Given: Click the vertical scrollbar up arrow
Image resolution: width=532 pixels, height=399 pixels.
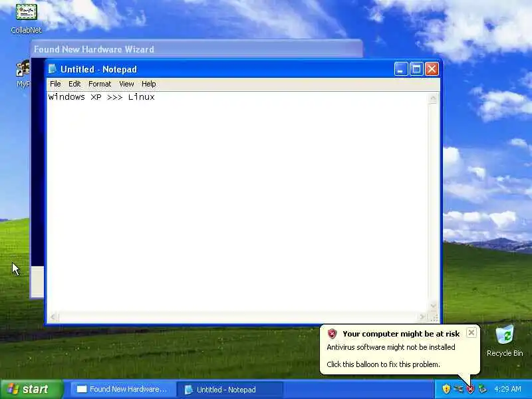Looking at the screenshot, I should [433, 98].
